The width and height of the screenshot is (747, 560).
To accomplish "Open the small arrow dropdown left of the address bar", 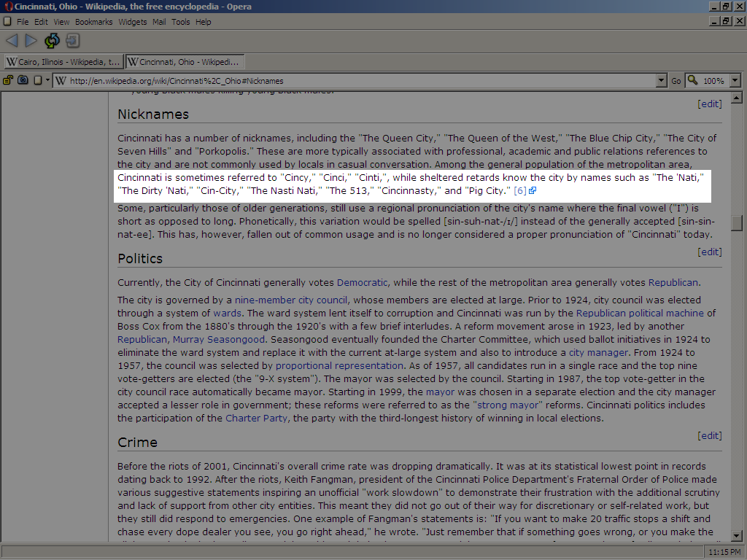I will pos(47,81).
